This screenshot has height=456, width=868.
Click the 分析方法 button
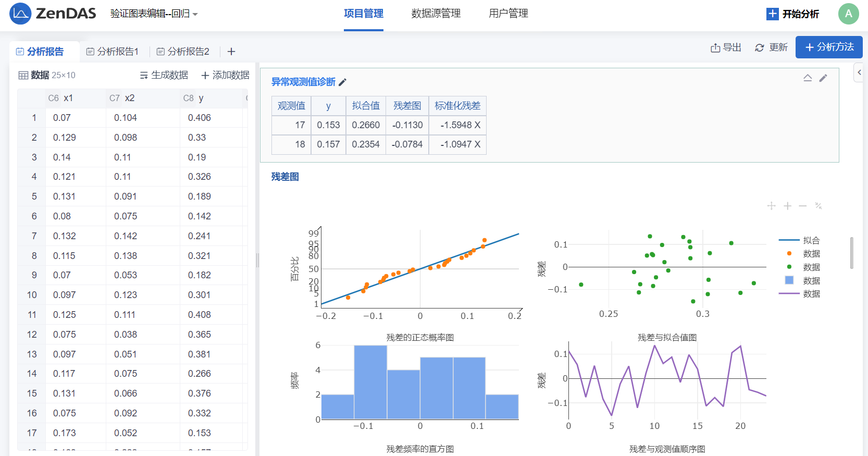coord(829,47)
